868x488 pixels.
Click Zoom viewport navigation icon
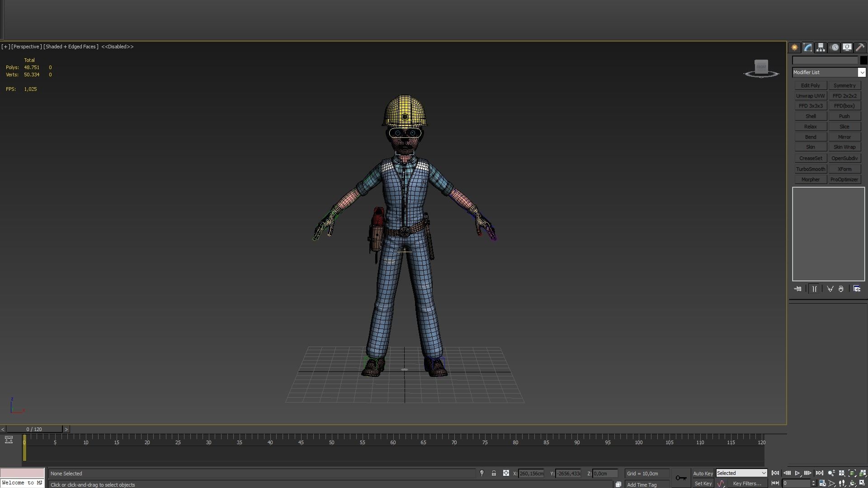(831, 473)
